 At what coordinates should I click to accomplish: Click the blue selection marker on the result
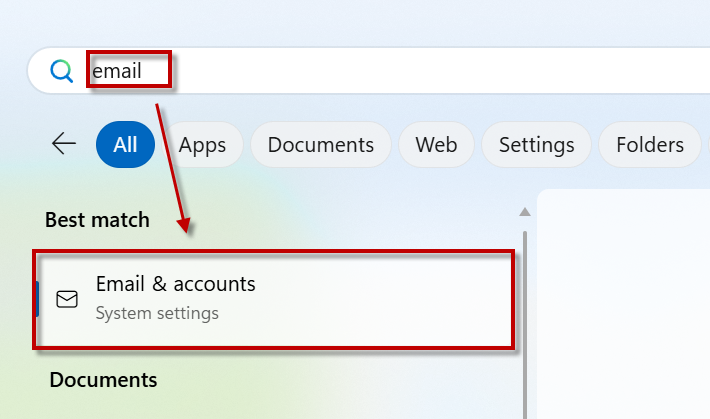(x=37, y=299)
